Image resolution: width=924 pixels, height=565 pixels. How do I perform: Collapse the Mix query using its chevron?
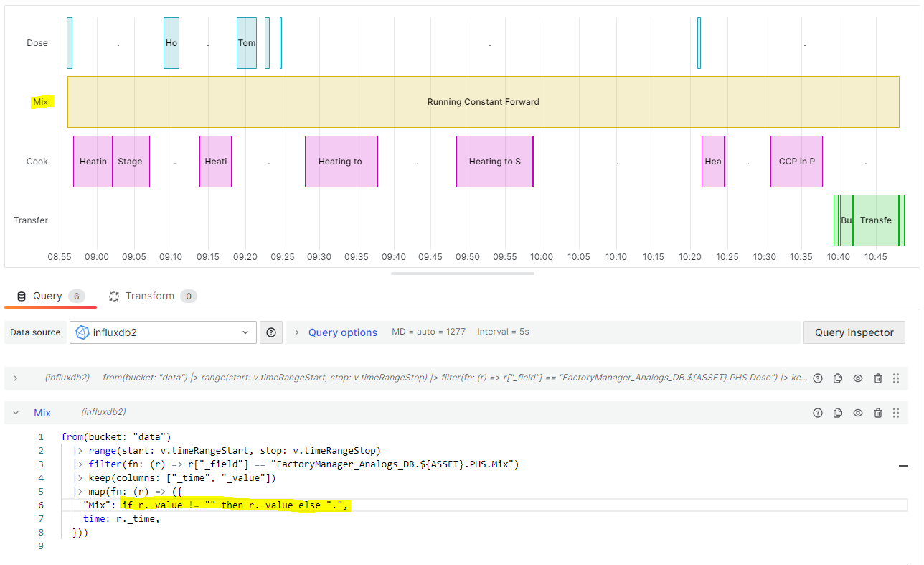coord(16,413)
